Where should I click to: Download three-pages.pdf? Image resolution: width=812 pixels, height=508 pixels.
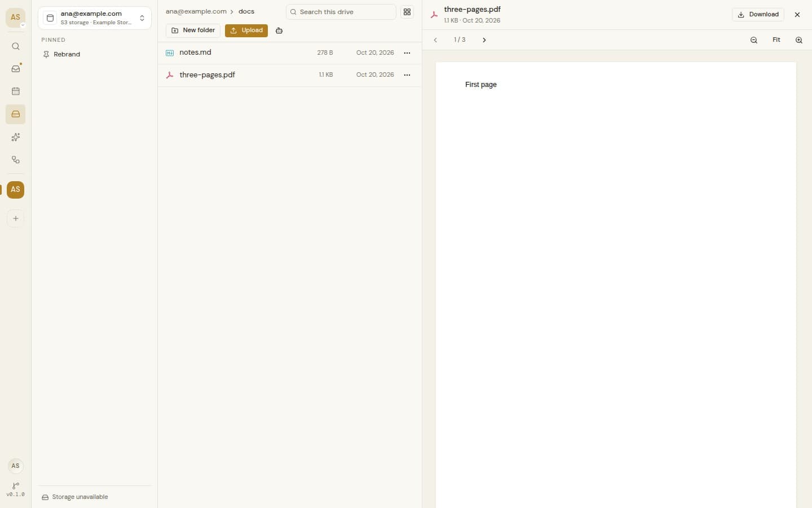758,15
